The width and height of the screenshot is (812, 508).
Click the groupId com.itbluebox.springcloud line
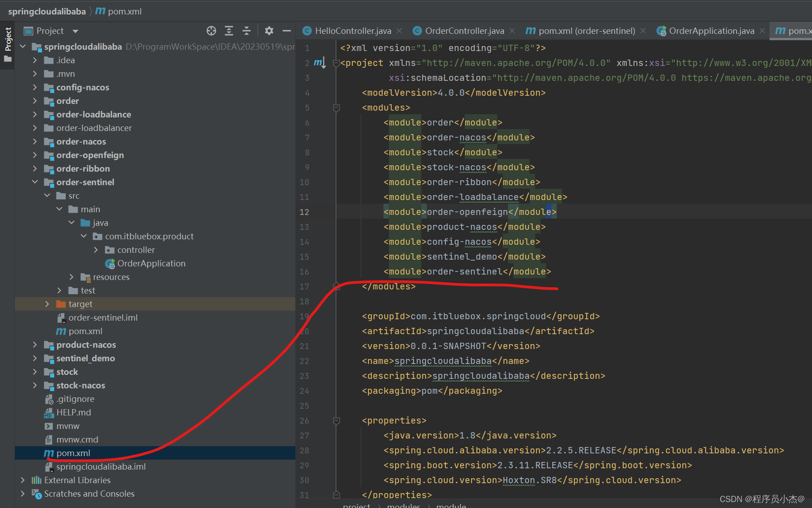coord(481,316)
